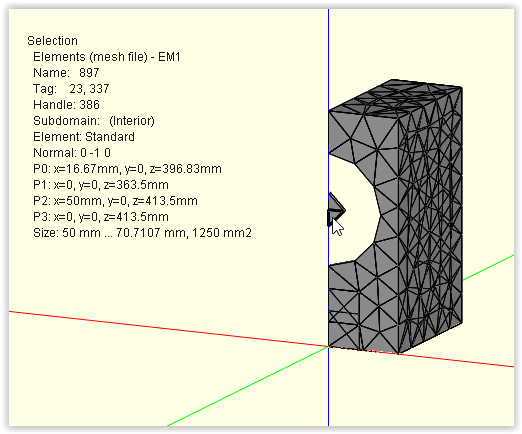This screenshot has width=522, height=434.
Task: Click the 'Tag: 23, 337' line
Action: (71, 89)
